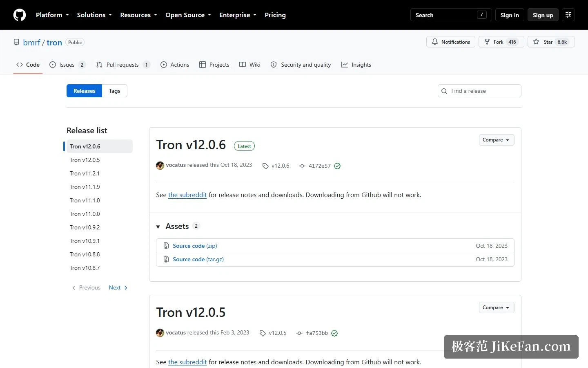The height and width of the screenshot is (368, 588).
Task: Open the Security and quality tab
Action: click(301, 65)
